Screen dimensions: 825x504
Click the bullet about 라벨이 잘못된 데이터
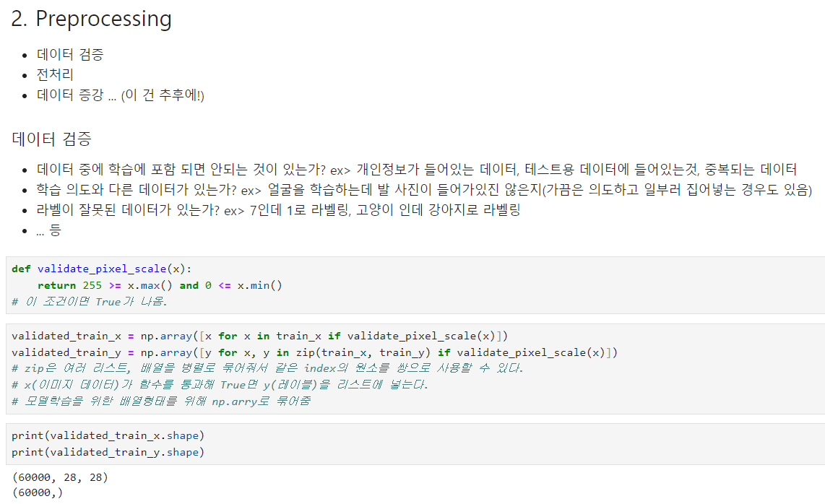tap(278, 210)
